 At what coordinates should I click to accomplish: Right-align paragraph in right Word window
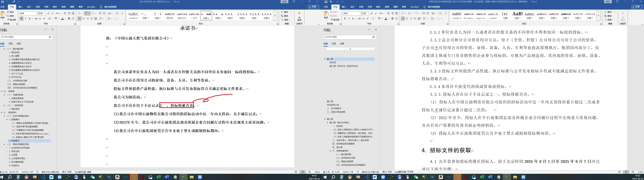(x=411, y=19)
